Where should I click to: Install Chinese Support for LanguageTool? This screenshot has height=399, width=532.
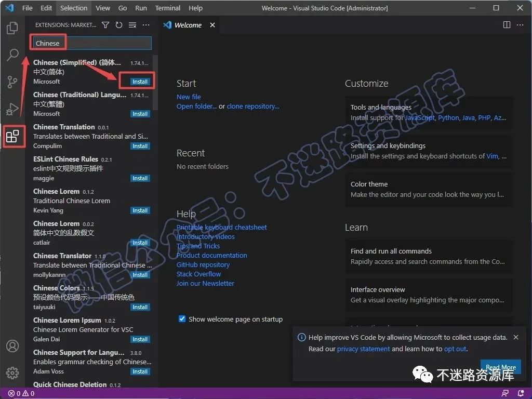[x=140, y=372]
